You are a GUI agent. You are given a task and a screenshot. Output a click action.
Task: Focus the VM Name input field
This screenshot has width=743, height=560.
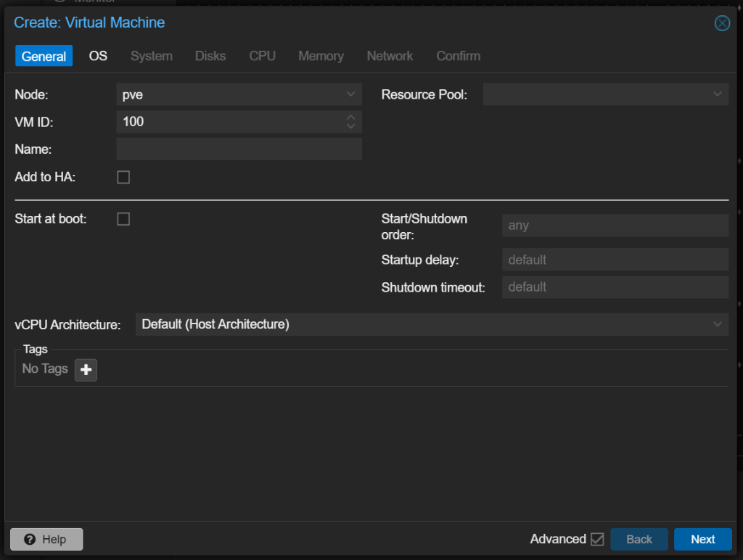(239, 149)
